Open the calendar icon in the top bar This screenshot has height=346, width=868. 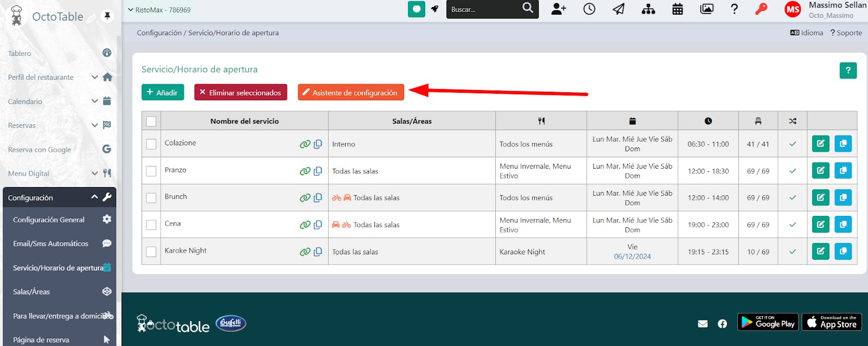(x=678, y=9)
